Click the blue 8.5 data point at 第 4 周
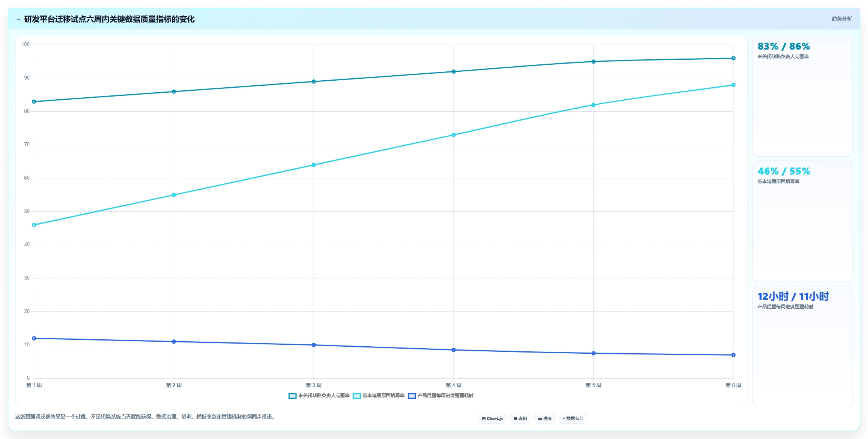This screenshot has height=439, width=868. (x=454, y=350)
